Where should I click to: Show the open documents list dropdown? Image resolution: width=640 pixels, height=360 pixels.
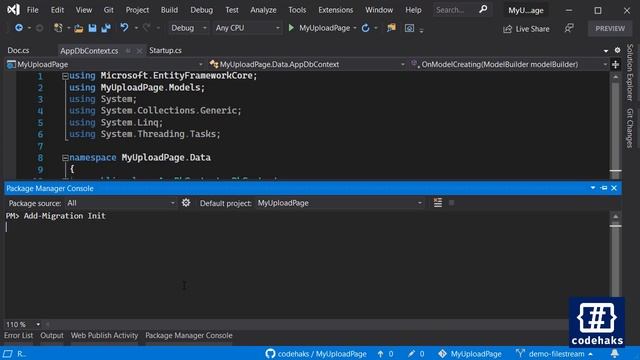[x=606, y=51]
